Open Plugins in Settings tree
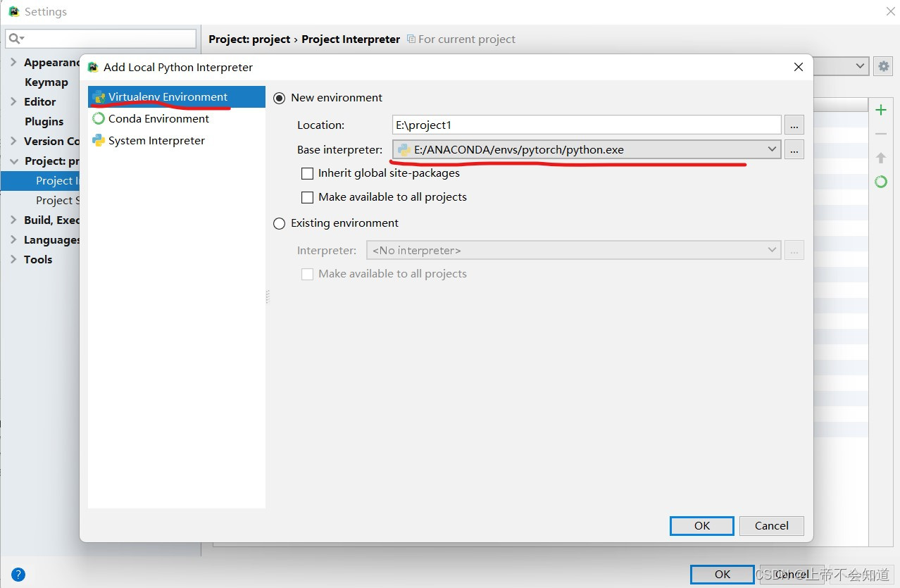900x588 pixels. (44, 122)
